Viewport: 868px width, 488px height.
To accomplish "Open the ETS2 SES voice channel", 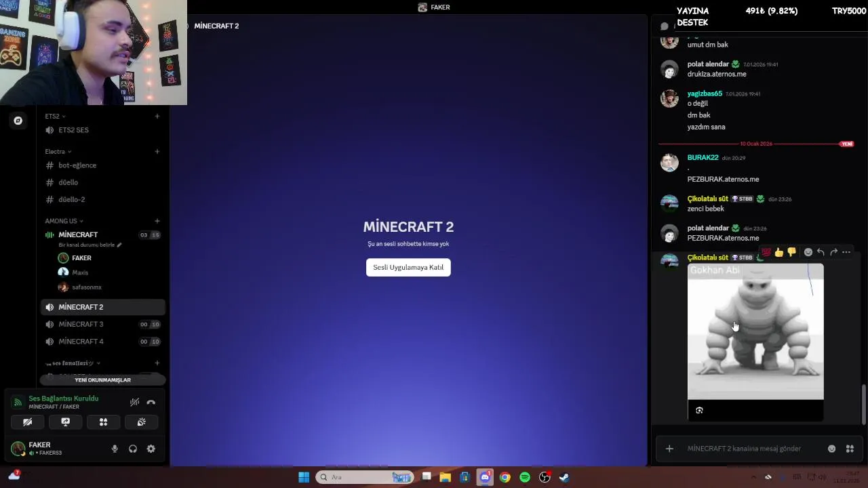I will click(102, 130).
